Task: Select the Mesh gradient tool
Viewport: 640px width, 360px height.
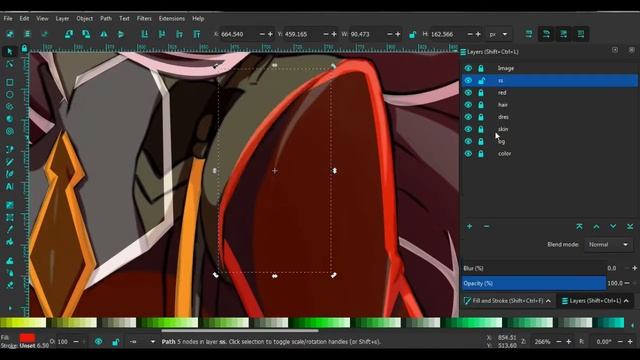Action: (x=9, y=217)
